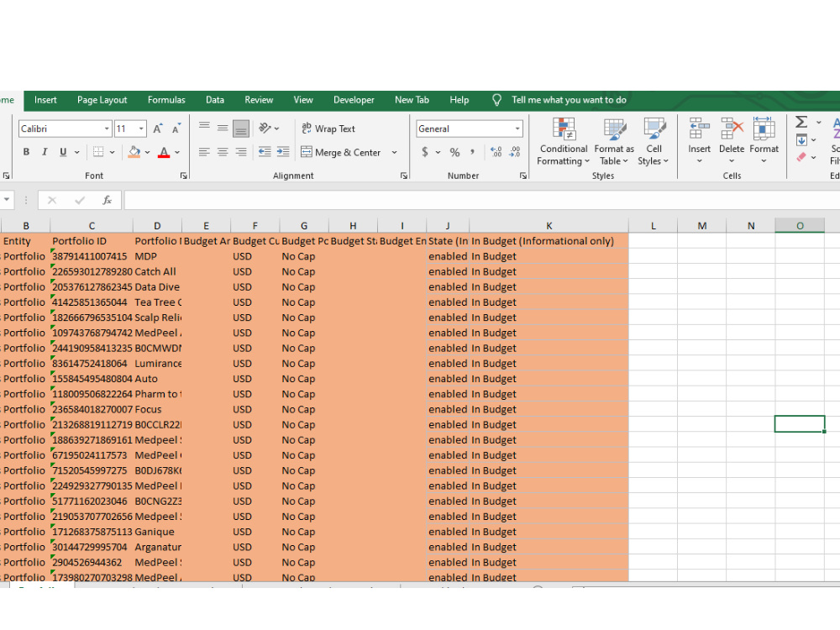Select cell with Portfolio ID 38791411007415
The image size is (840, 630).
92,256
